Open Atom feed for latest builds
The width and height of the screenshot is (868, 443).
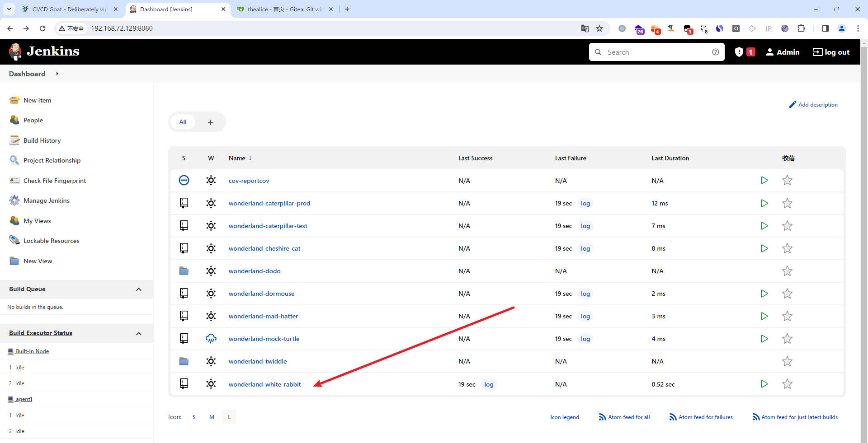(x=795, y=417)
